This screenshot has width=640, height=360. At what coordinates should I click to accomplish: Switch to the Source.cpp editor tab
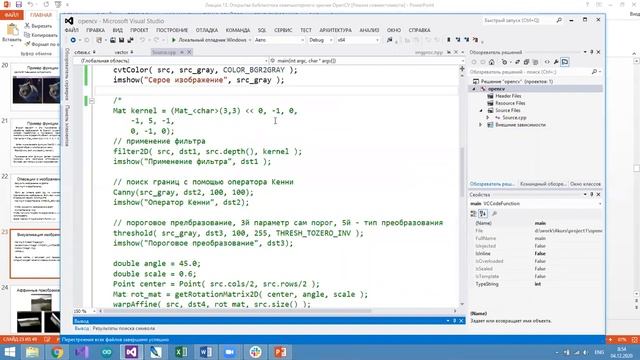coord(164,52)
